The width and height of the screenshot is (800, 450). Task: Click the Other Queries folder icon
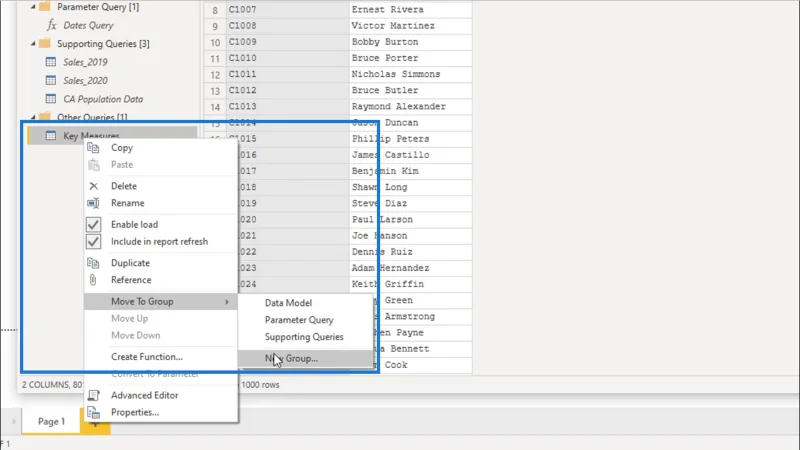pos(45,117)
